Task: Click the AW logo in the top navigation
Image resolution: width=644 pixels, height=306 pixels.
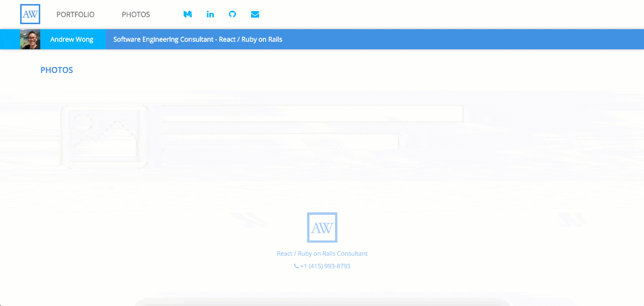Action: coord(30,14)
